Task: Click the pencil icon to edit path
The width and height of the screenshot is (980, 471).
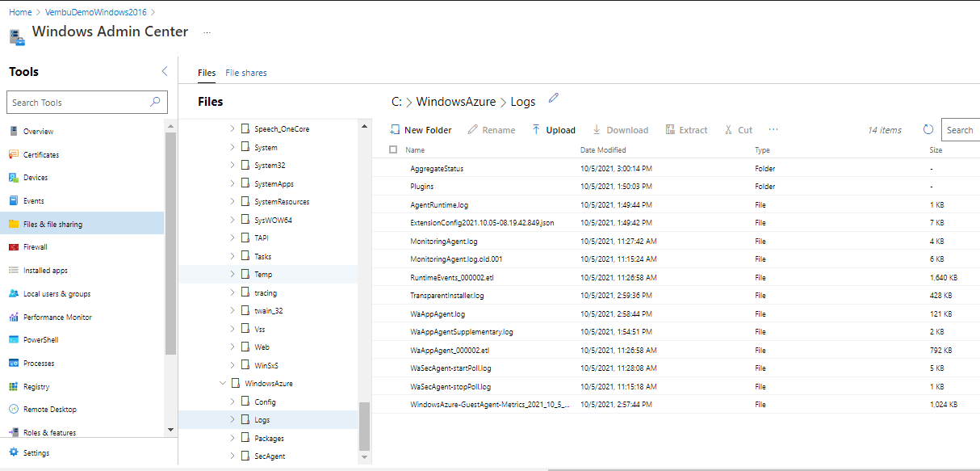Action: coord(553,98)
